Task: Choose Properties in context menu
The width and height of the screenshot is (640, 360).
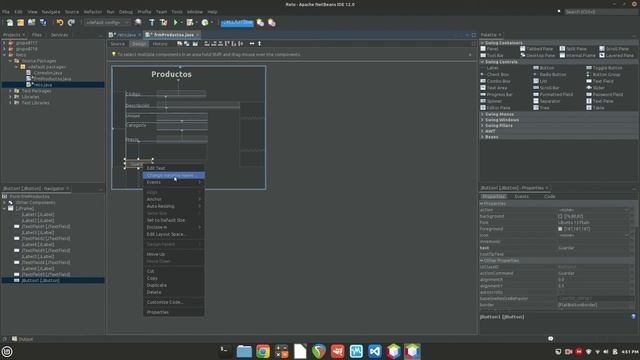Action: [173, 312]
